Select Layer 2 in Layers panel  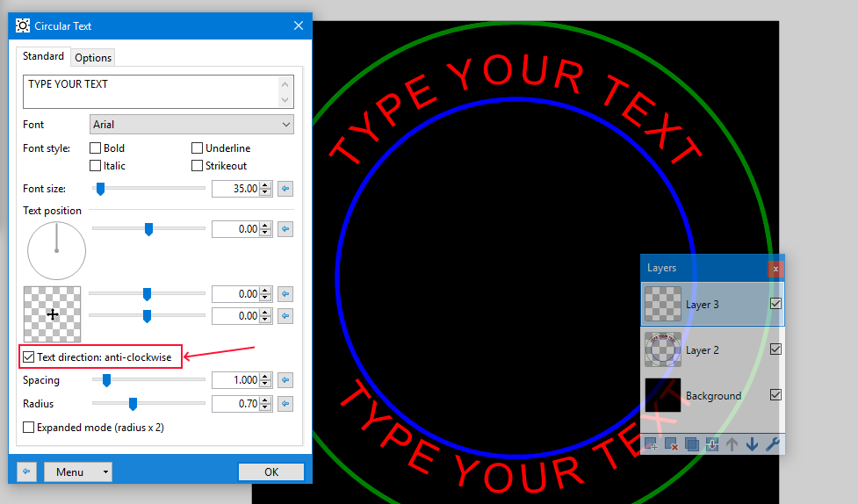(712, 349)
